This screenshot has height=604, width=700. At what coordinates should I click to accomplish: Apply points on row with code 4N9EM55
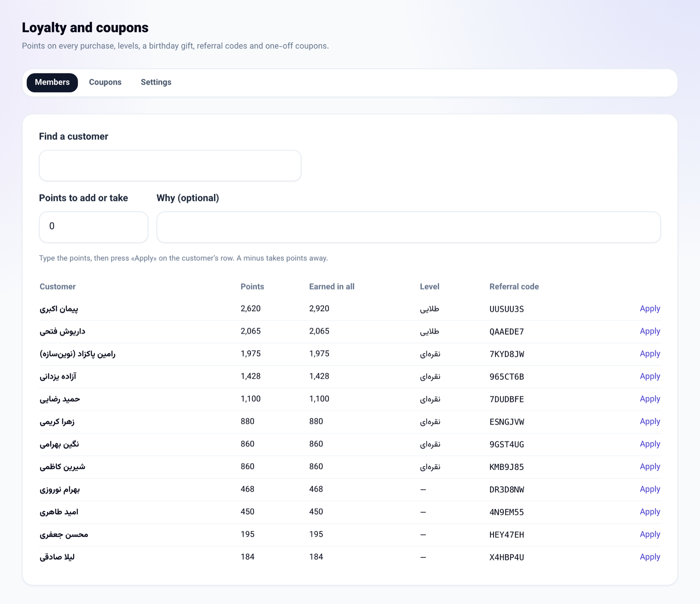(x=650, y=512)
